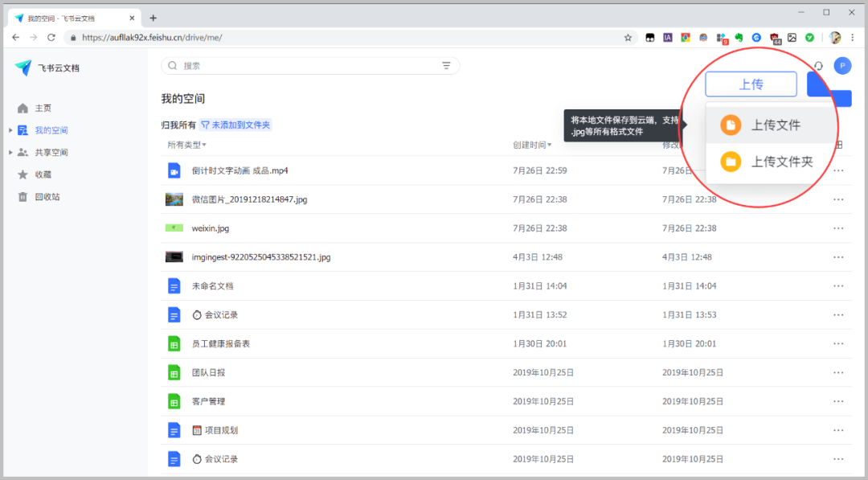Open the user avatar P
868x480 pixels.
[x=842, y=65]
